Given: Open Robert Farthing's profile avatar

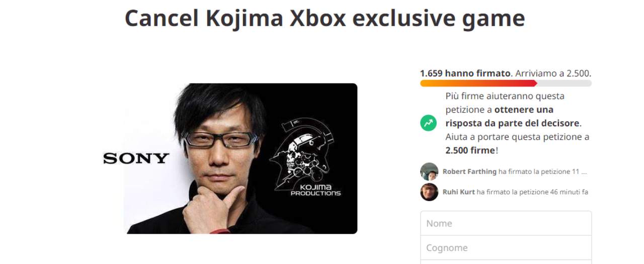Looking at the screenshot, I should point(429,171).
